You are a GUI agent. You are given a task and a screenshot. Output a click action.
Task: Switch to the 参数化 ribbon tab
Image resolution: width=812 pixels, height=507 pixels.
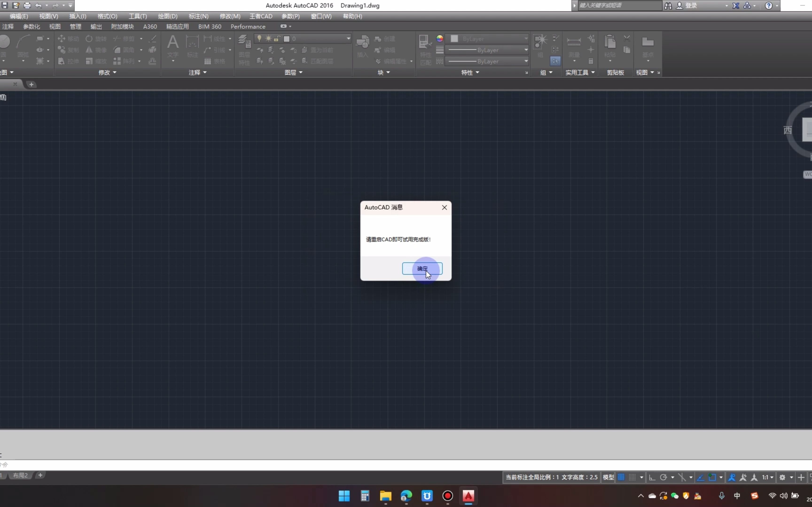[31, 27]
